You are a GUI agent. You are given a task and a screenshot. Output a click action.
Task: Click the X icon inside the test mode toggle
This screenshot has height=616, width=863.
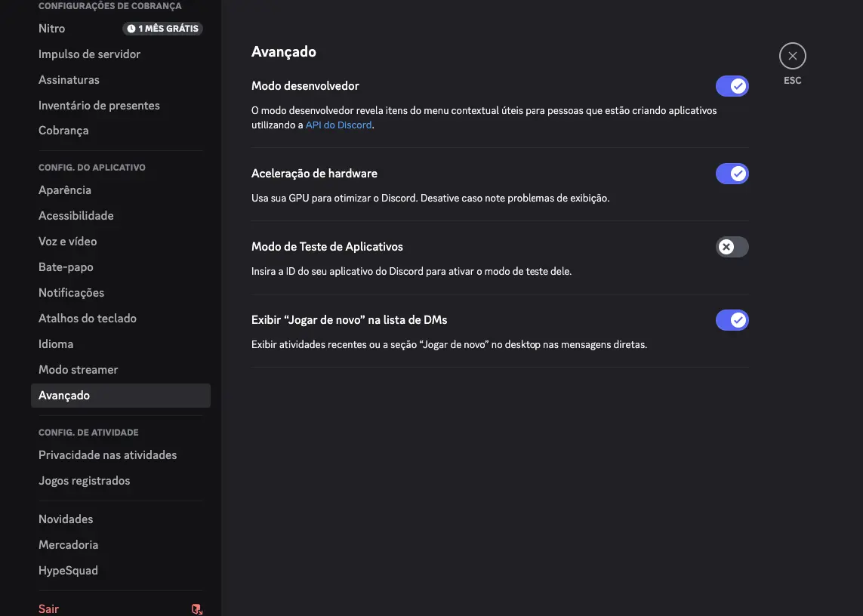pos(724,246)
